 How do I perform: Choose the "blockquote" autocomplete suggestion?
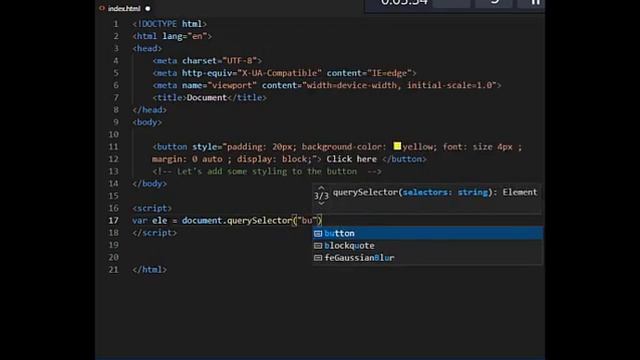[x=427, y=245]
